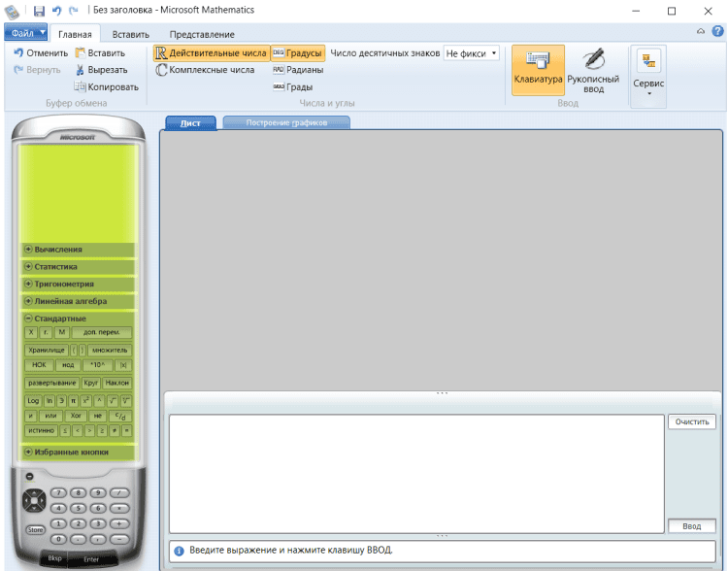This screenshot has width=728, height=571.
Task: Click the Отменить undo icon in ribbon
Action: point(18,53)
